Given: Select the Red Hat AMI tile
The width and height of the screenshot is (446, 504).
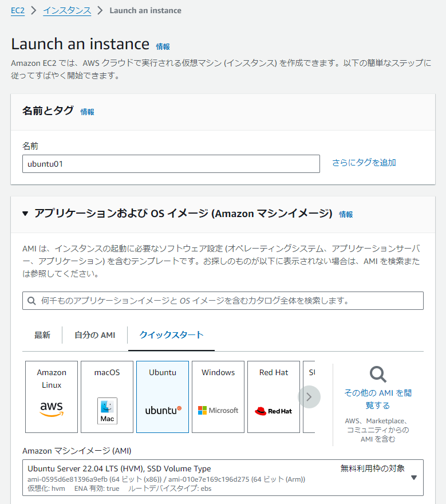Looking at the screenshot, I should 274,397.
